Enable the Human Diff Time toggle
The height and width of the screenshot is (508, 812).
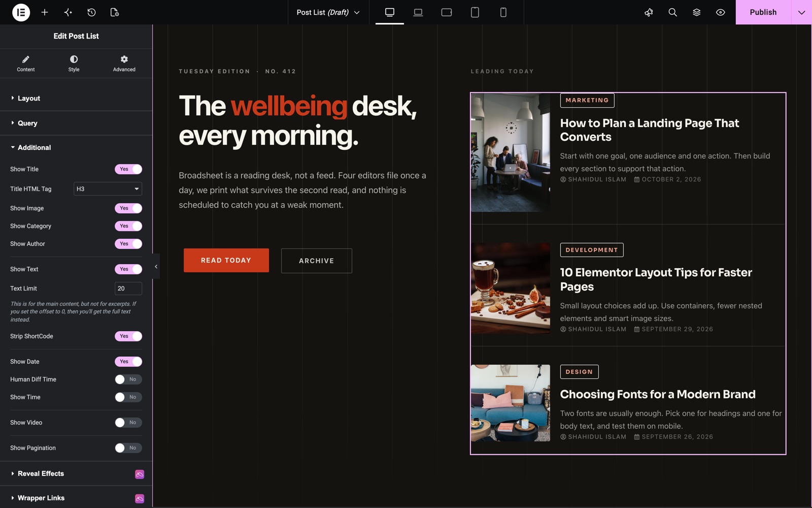pyautogui.click(x=128, y=379)
